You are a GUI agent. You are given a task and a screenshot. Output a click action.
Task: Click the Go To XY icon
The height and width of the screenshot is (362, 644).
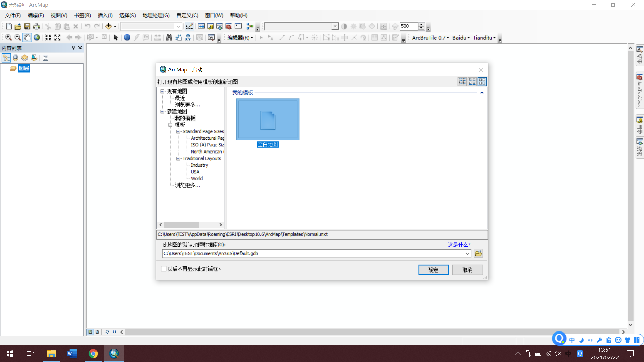(x=188, y=38)
